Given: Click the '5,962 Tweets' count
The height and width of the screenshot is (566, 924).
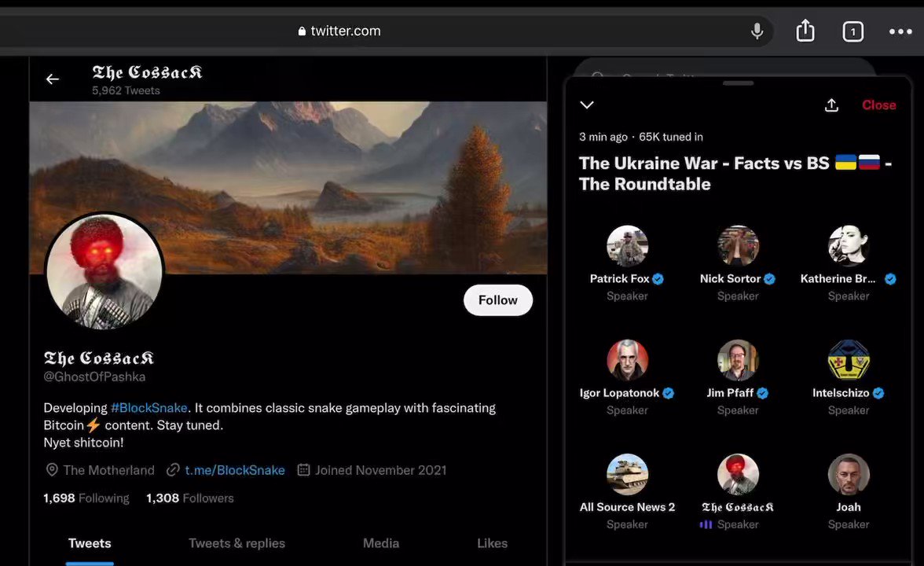Looking at the screenshot, I should tap(126, 91).
